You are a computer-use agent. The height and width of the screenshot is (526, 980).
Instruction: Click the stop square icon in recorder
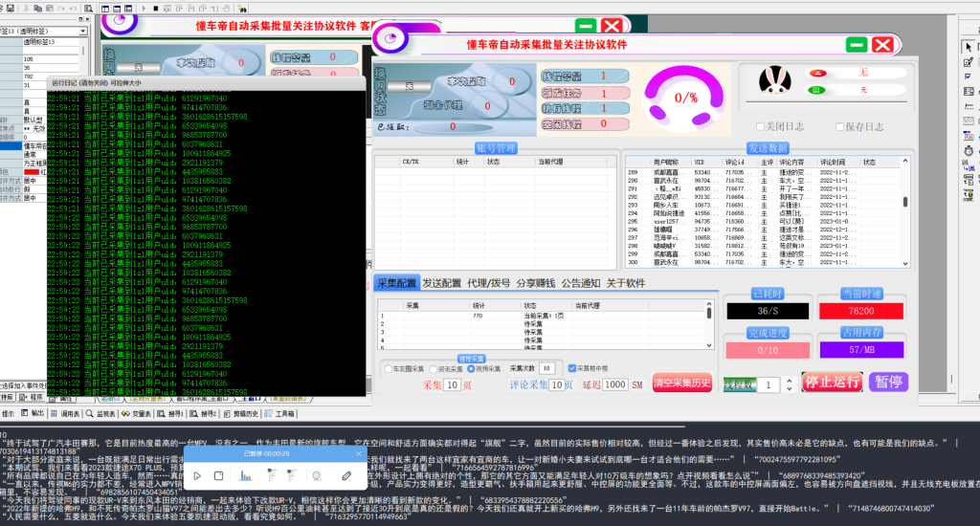tap(218, 475)
